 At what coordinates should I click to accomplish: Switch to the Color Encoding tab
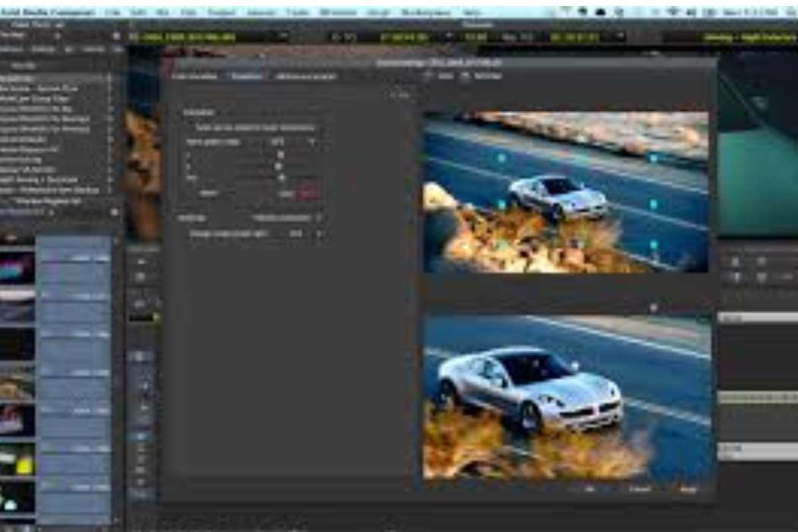point(194,76)
